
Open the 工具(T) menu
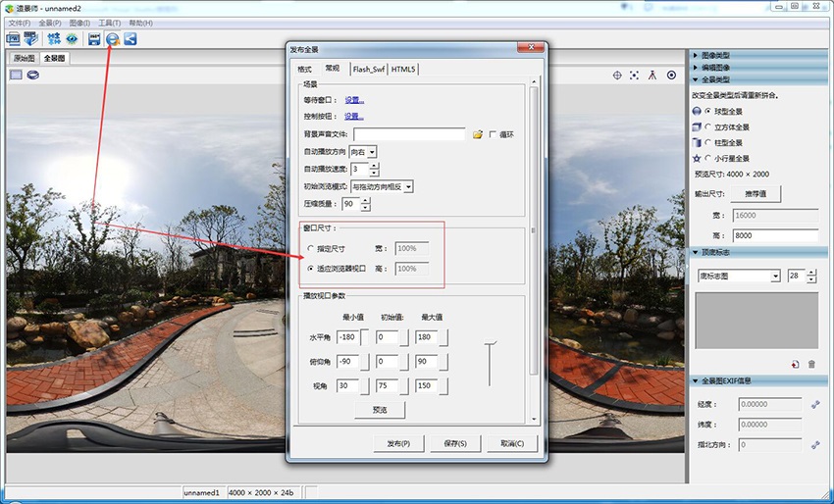pyautogui.click(x=111, y=23)
